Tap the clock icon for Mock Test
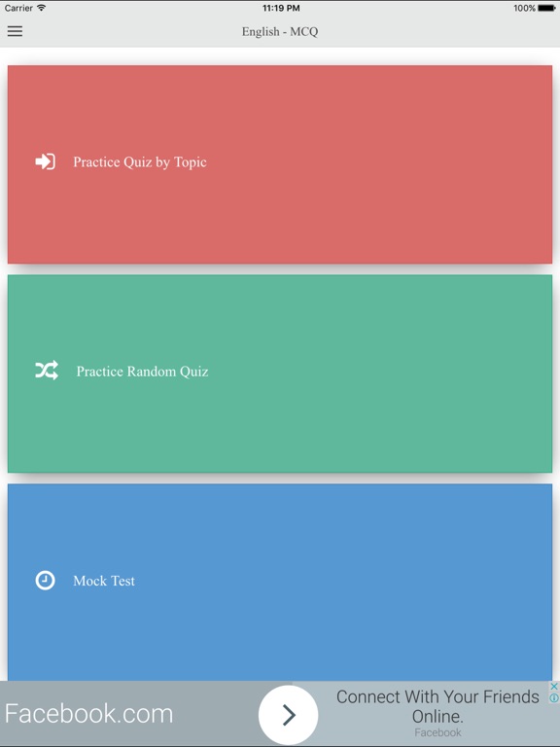Viewport: 560px width, 747px height. [x=46, y=581]
